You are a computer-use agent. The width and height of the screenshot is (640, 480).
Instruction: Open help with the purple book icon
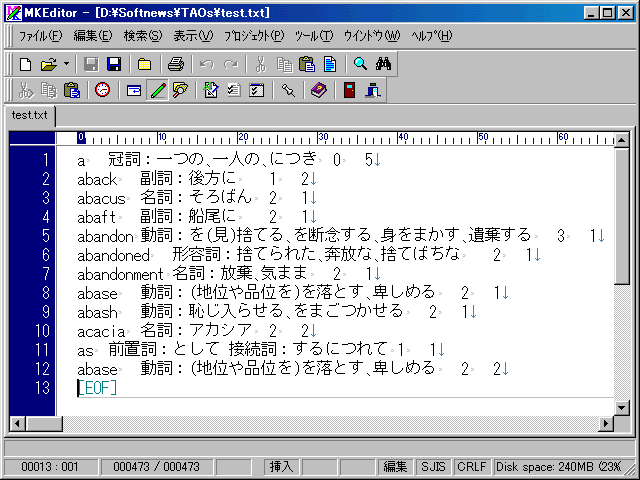click(318, 90)
